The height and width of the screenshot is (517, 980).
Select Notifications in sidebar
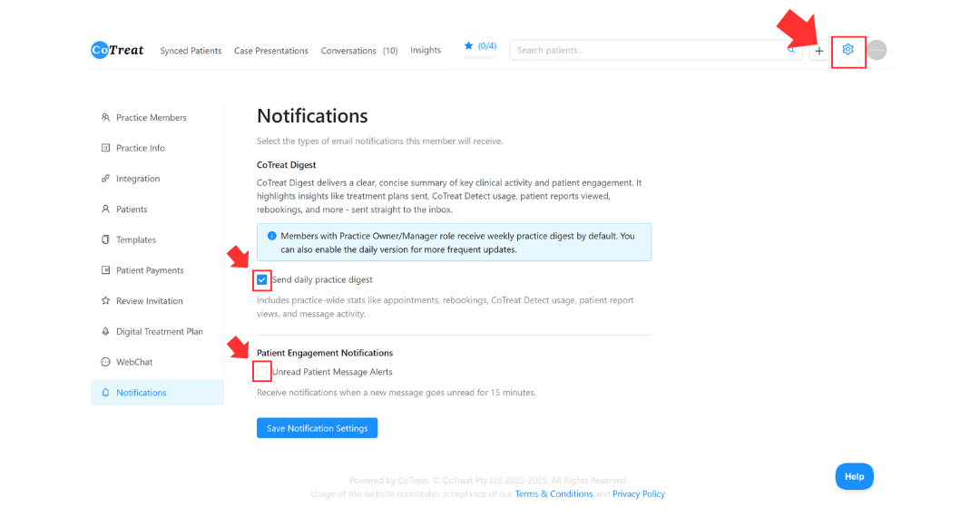click(157, 393)
